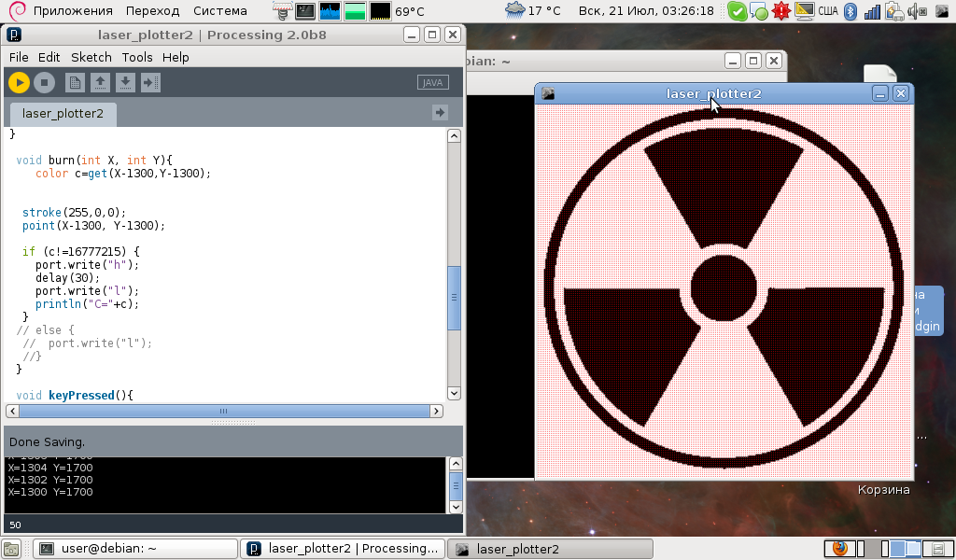Launch the terminal from the top panel icon
Screen dimensions: 956x560
(305, 11)
